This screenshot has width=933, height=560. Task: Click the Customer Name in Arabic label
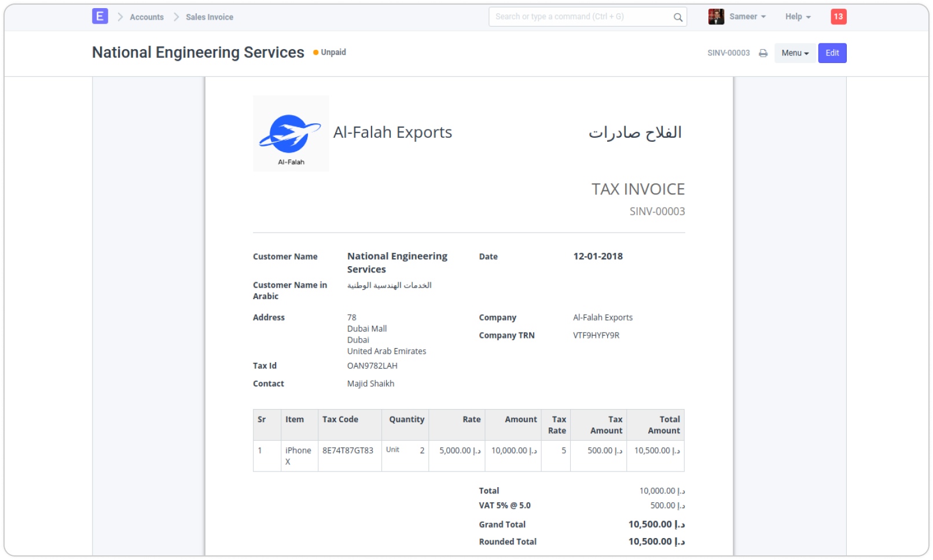click(x=290, y=291)
